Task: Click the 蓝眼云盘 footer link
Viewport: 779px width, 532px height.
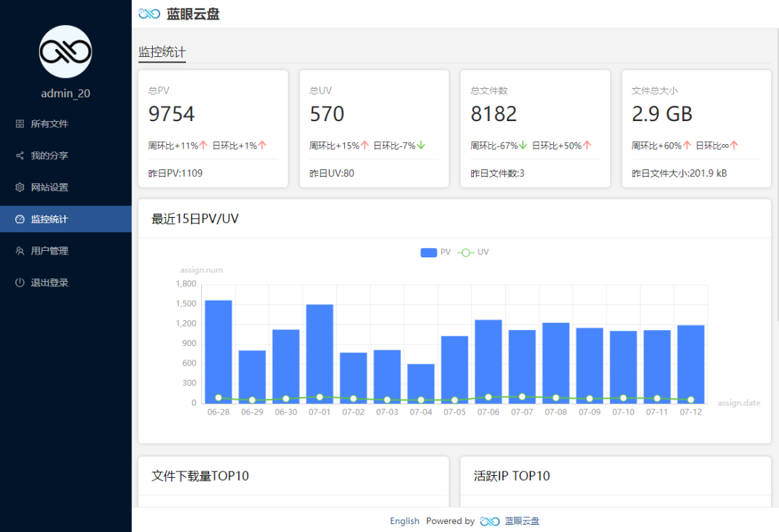Action: [x=523, y=520]
